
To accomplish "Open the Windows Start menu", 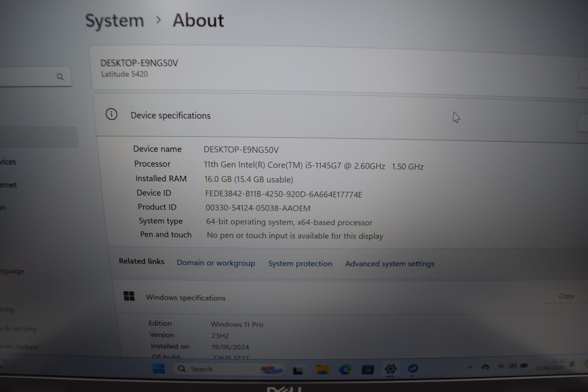I will coord(158,368).
